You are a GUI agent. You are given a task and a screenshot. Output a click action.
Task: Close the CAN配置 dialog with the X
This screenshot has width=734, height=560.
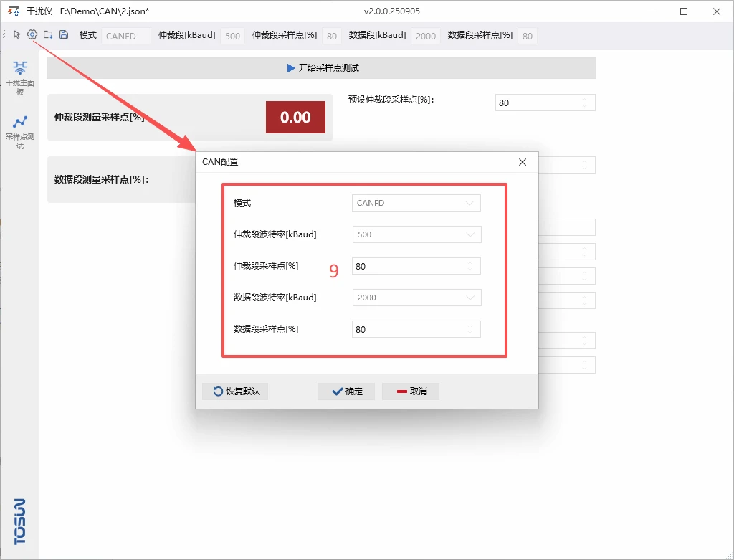point(523,162)
